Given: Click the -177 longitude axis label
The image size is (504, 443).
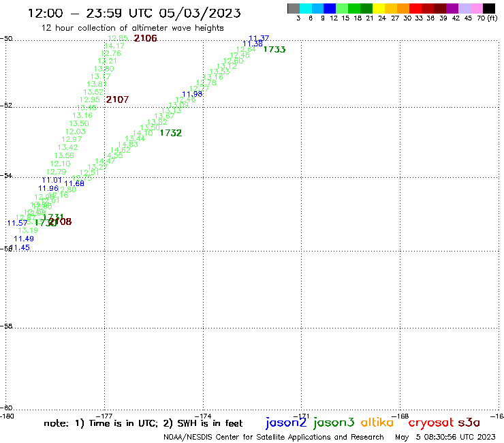Looking at the screenshot, I should 104,416.
